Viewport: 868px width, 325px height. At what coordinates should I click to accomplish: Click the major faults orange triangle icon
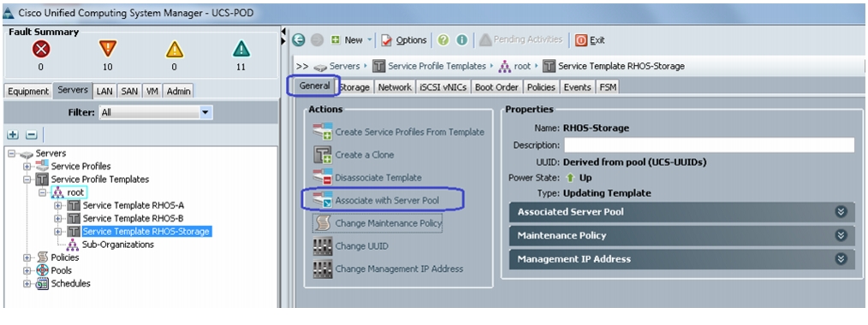tap(107, 50)
